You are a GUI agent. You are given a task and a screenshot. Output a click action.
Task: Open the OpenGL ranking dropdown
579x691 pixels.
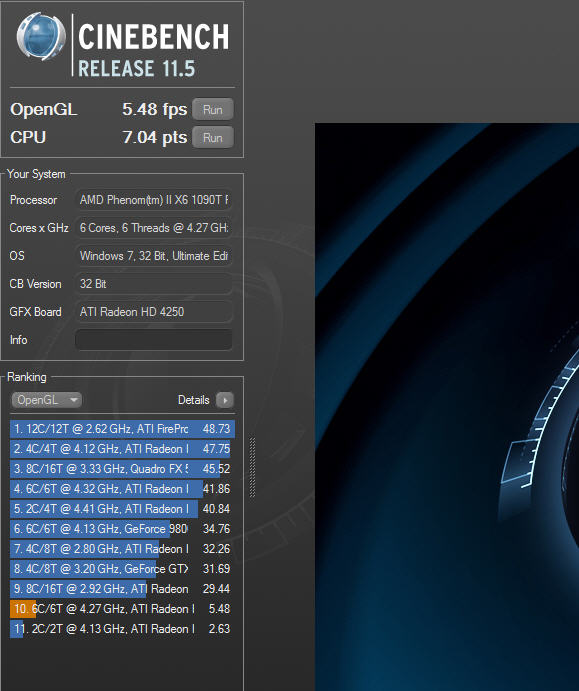point(46,400)
